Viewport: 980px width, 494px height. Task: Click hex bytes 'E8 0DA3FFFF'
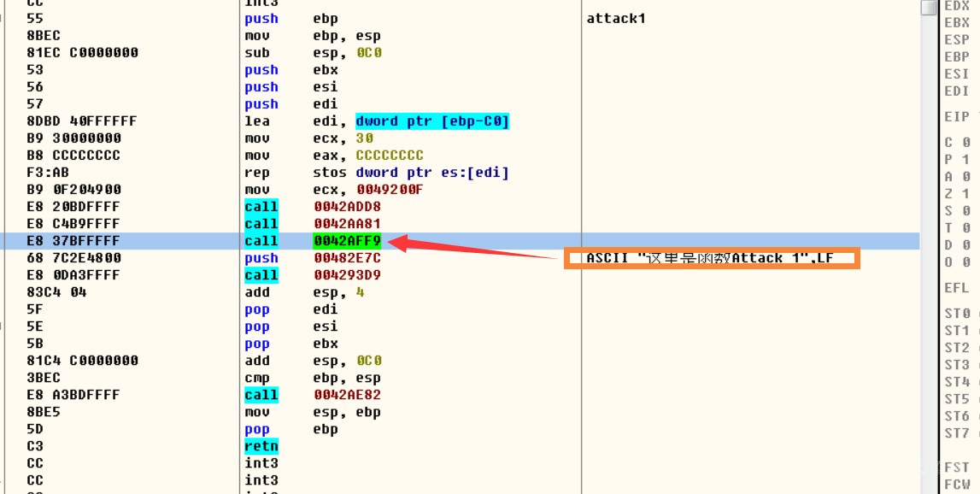tap(73, 275)
